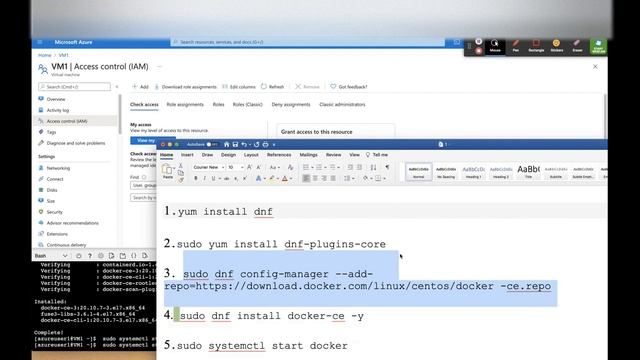Click the Align Right icon
The height and width of the screenshot is (360, 640).
pos(324,178)
